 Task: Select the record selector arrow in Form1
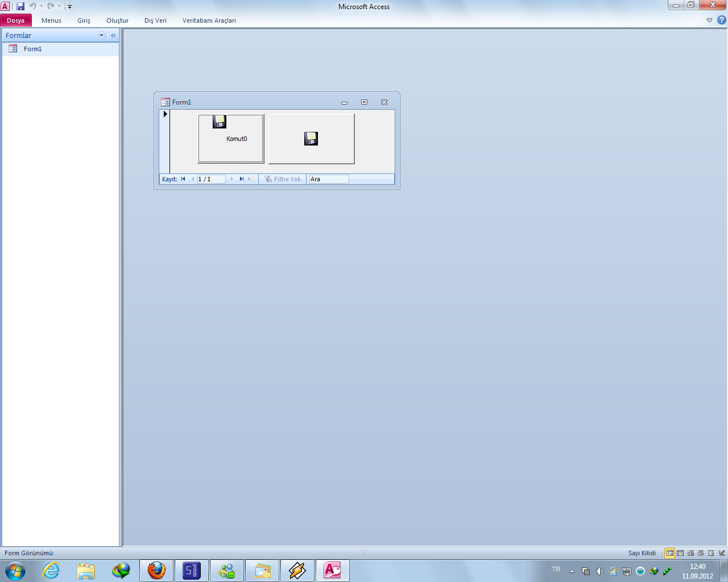pos(165,114)
